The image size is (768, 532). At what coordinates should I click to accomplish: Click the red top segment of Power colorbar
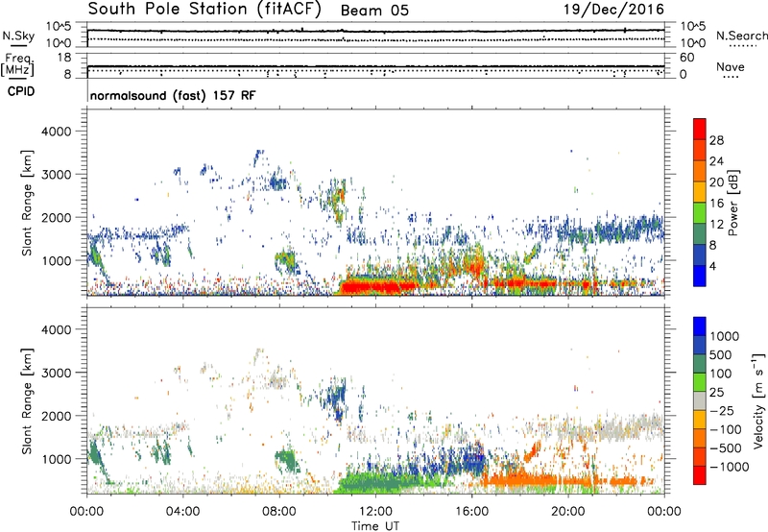pos(700,129)
